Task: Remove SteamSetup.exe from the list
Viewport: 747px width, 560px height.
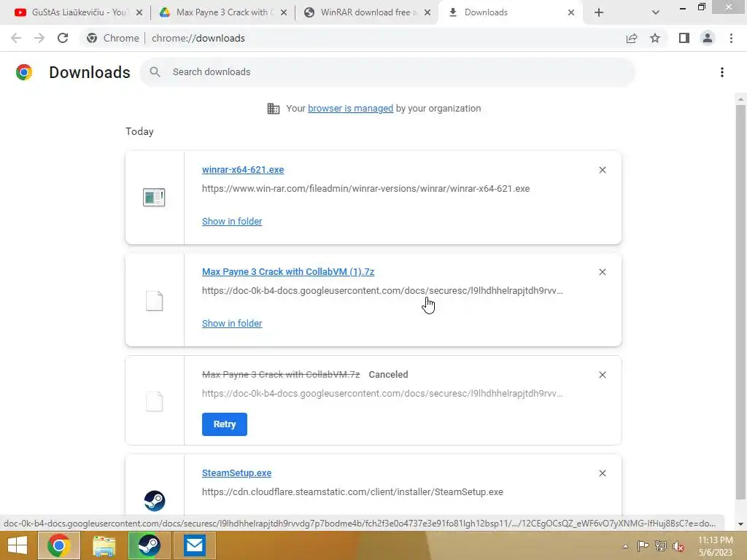Action: pos(602,473)
